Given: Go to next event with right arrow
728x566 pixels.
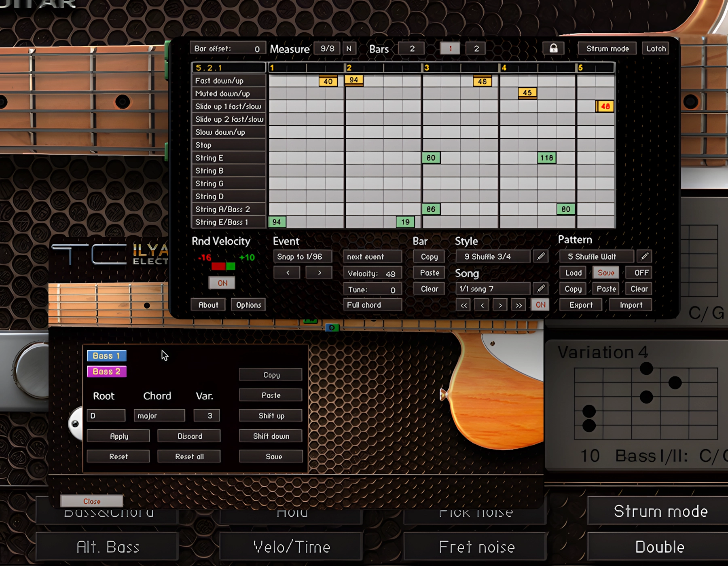Looking at the screenshot, I should (319, 273).
